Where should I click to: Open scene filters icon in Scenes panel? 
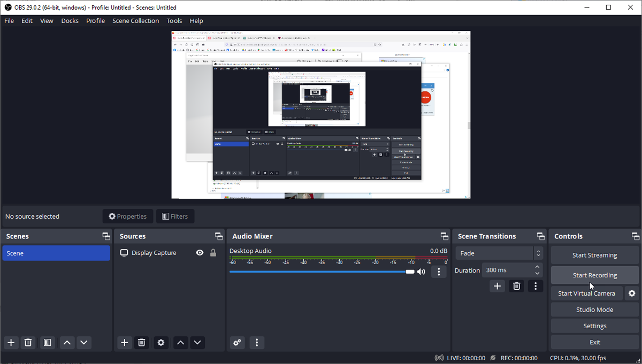point(48,343)
